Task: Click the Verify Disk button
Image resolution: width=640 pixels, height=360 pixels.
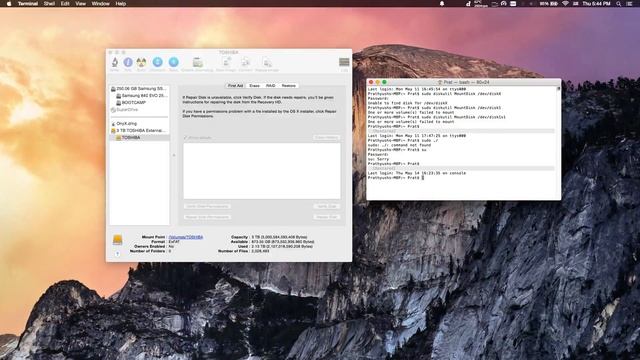Action: click(327, 206)
